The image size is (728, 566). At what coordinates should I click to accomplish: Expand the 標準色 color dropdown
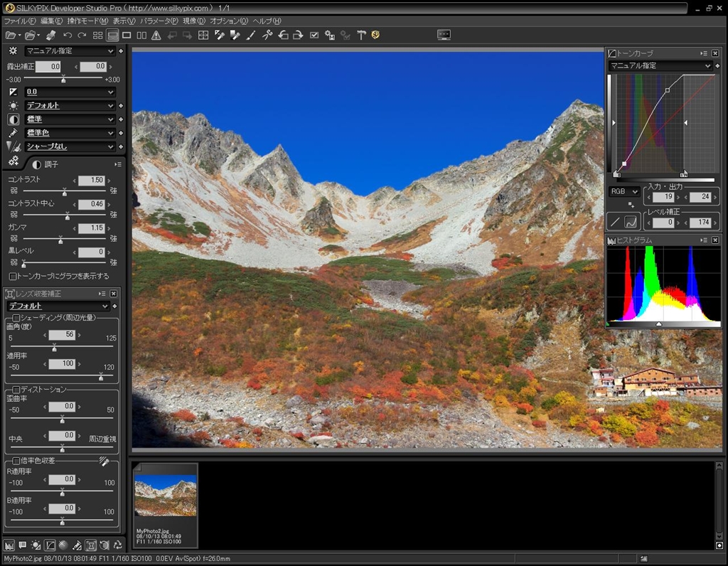pos(70,133)
